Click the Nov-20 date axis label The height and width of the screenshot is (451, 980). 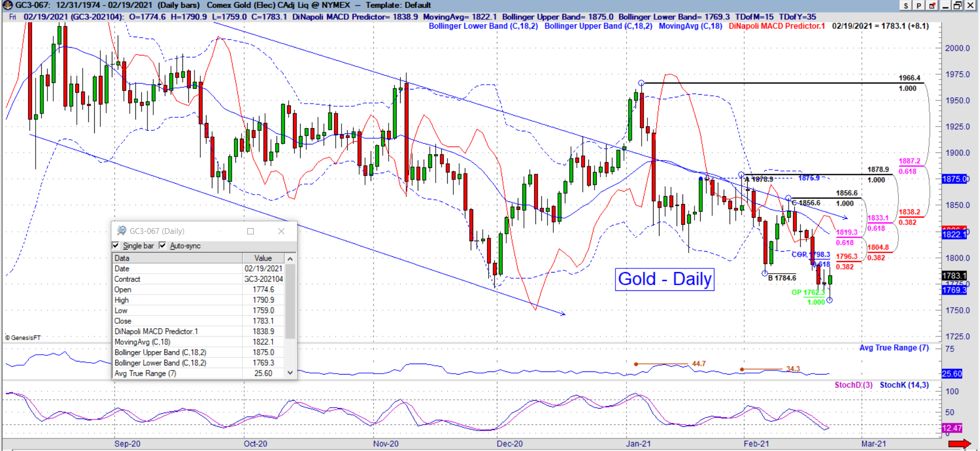coord(386,444)
